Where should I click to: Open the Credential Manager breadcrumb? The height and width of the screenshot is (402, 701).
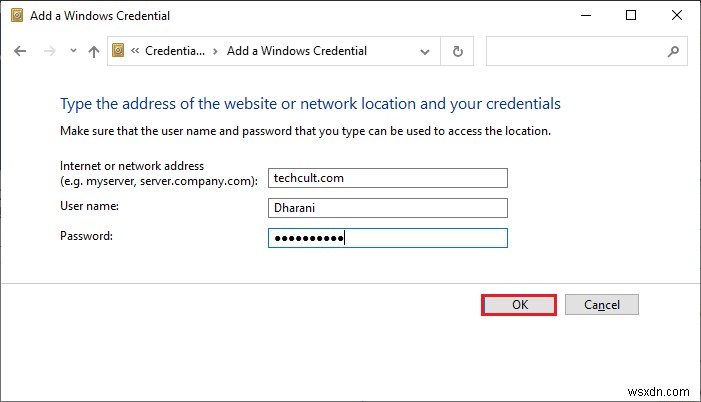coord(174,51)
